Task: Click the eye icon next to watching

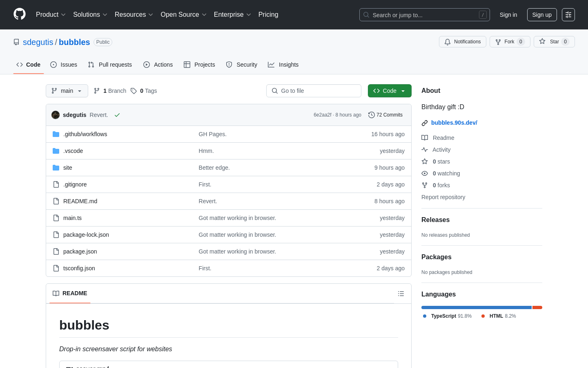Action: pos(425,173)
